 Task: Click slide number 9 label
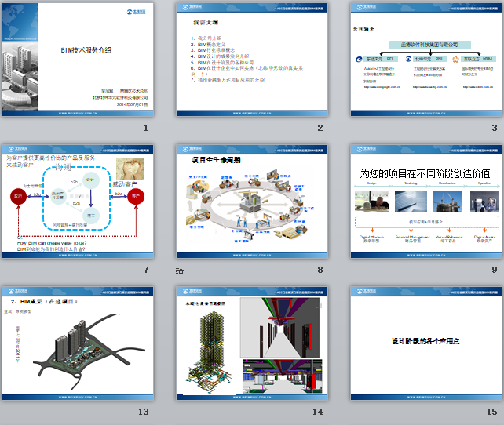point(495,270)
